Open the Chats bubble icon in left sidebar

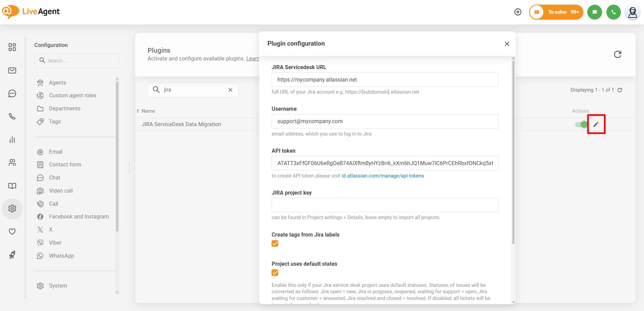tap(12, 94)
